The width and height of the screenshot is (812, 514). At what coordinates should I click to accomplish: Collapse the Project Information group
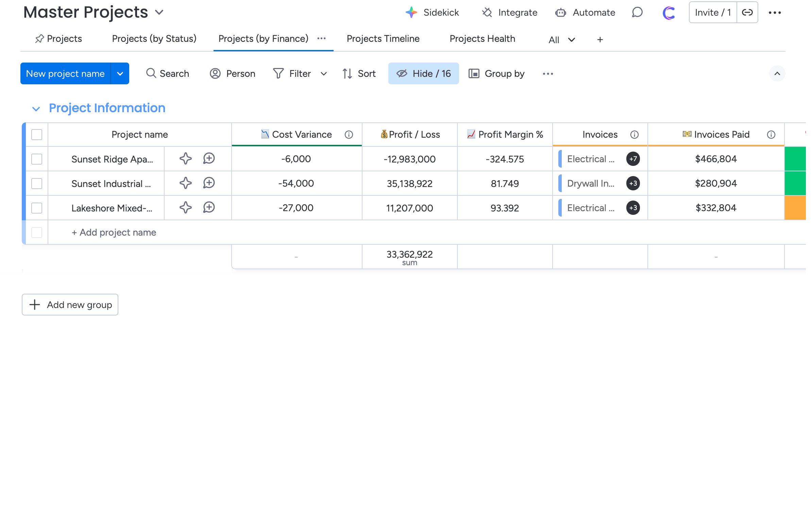[x=36, y=109]
